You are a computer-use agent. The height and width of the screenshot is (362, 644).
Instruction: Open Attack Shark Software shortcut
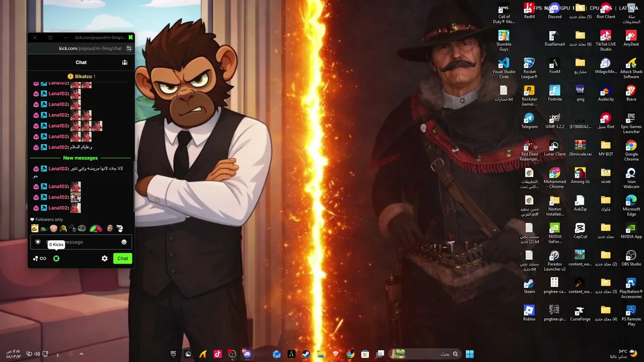[631, 68]
